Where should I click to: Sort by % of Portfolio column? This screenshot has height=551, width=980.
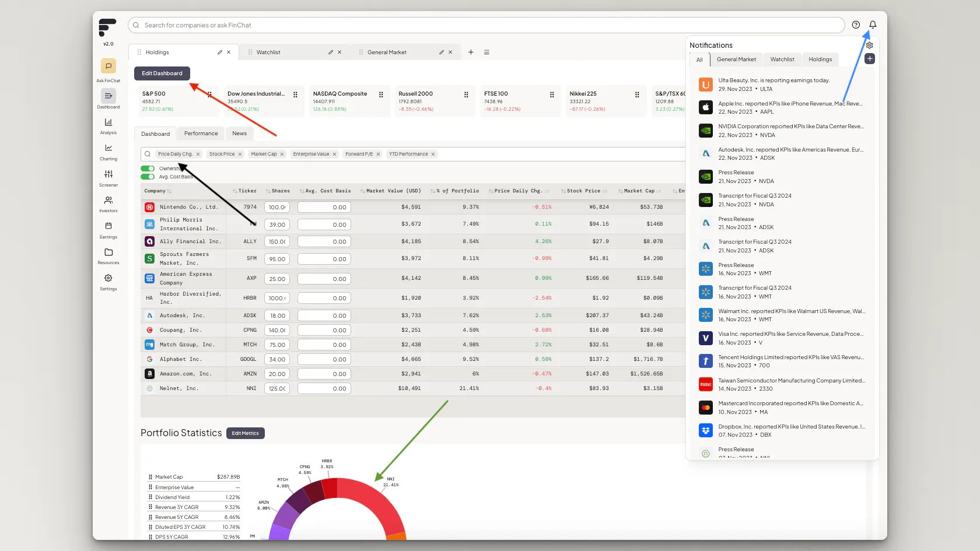point(454,191)
